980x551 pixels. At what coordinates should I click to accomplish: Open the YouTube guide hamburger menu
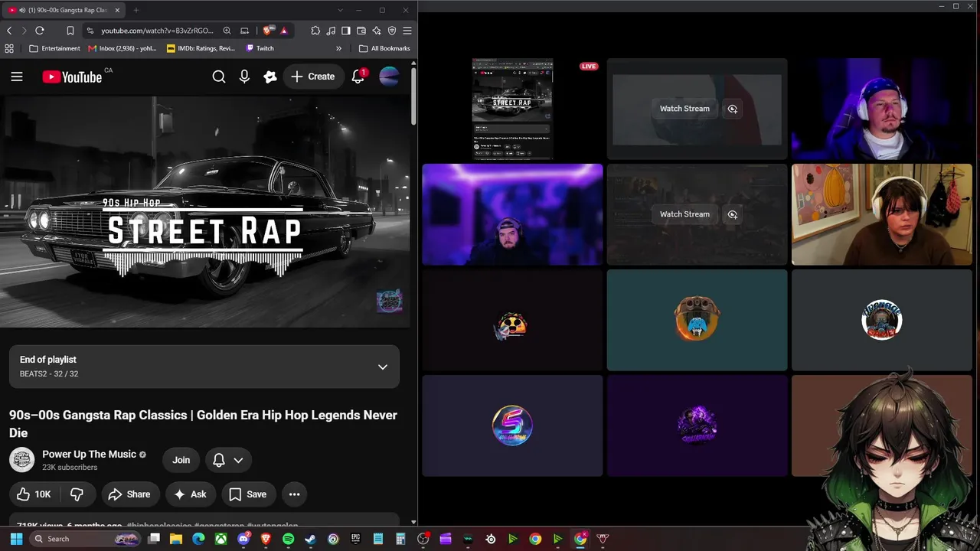(x=17, y=77)
